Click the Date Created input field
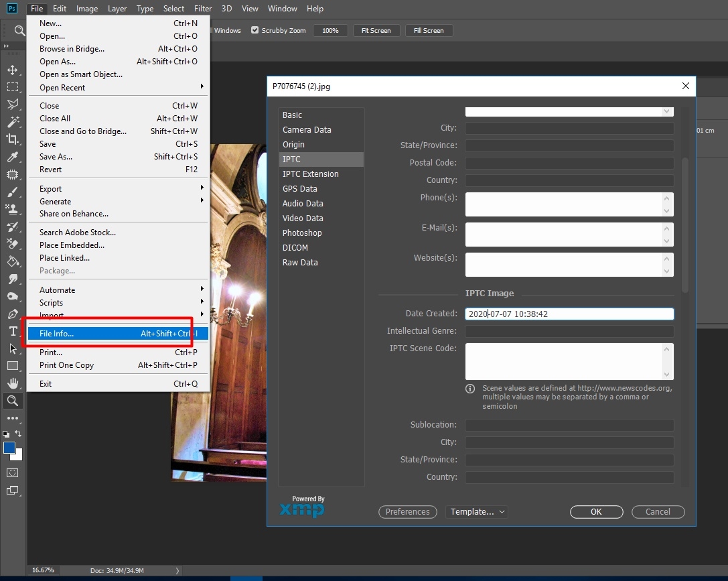Viewport: 728px width, 581px height. [569, 314]
